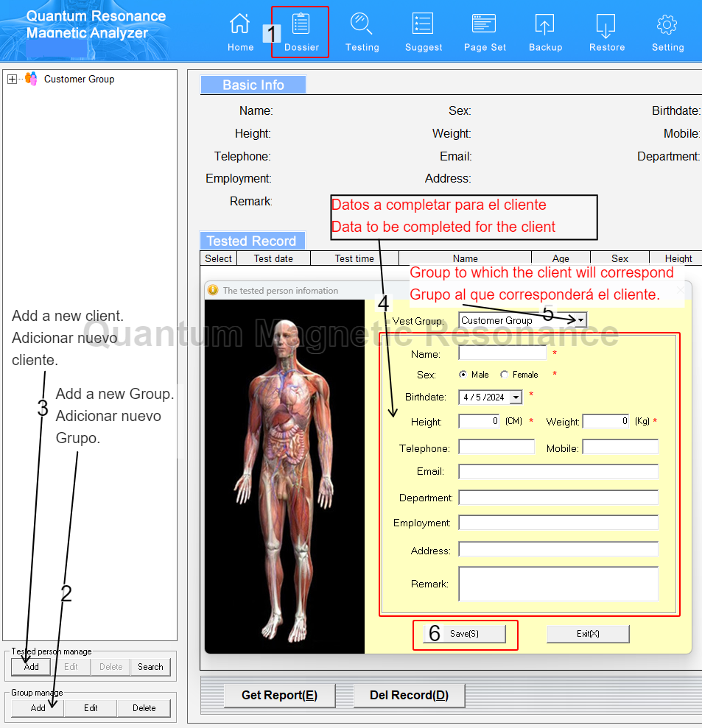The height and width of the screenshot is (728, 702).
Task: Click the Save(S) button
Action: 464,634
